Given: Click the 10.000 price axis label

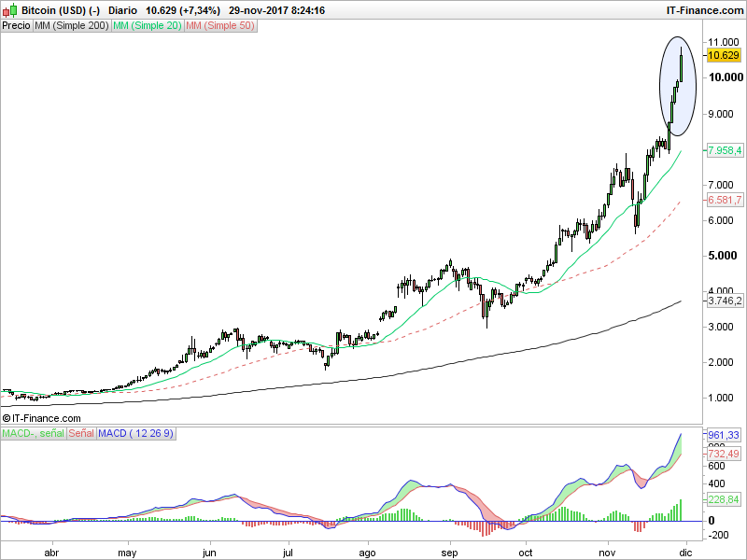Looking at the screenshot, I should (x=726, y=77).
